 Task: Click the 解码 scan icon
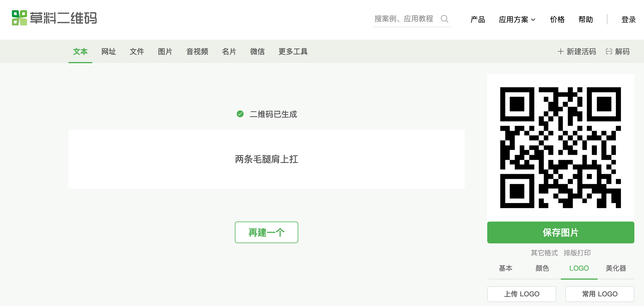click(609, 52)
